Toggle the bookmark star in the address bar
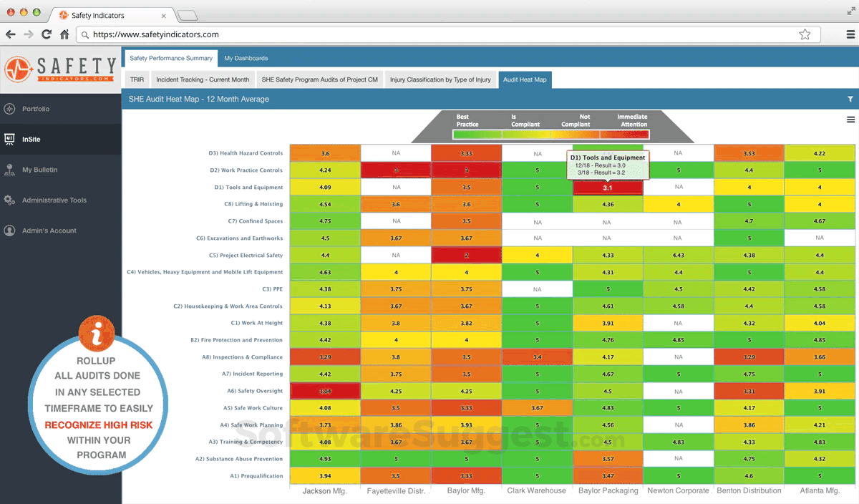The image size is (859, 504). (805, 34)
